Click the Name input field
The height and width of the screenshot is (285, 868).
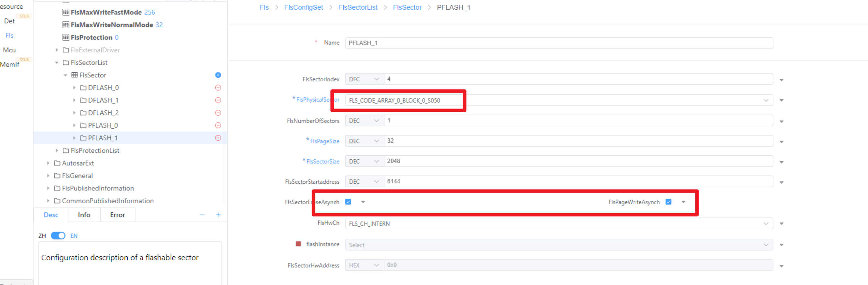click(x=559, y=43)
